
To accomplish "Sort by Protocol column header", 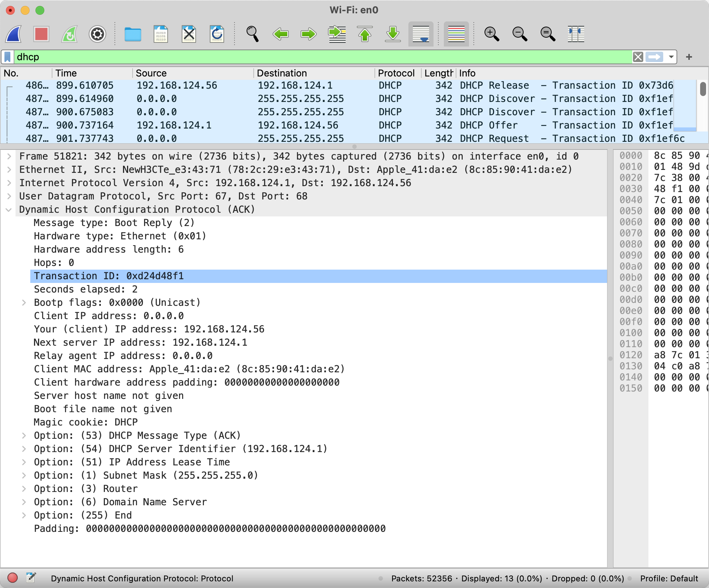I will pyautogui.click(x=398, y=73).
